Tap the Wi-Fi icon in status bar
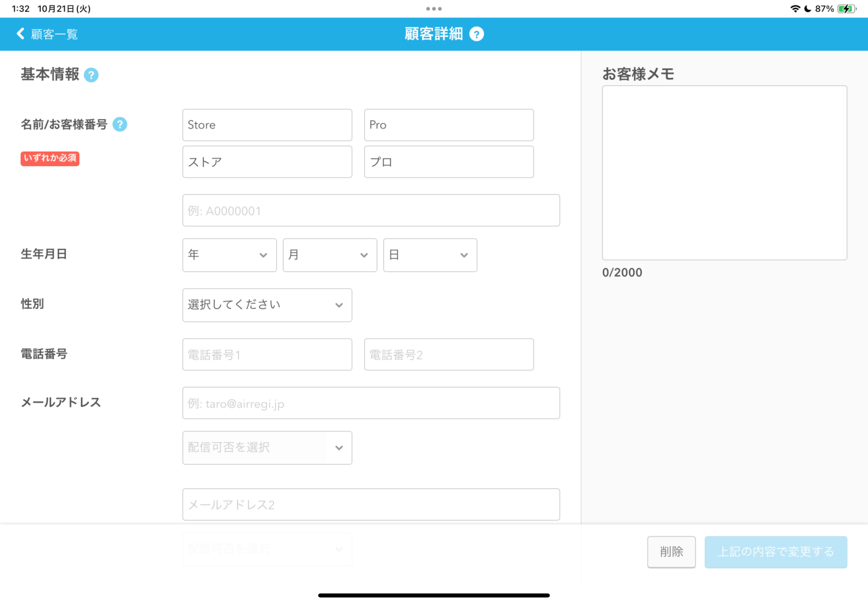 (795, 9)
